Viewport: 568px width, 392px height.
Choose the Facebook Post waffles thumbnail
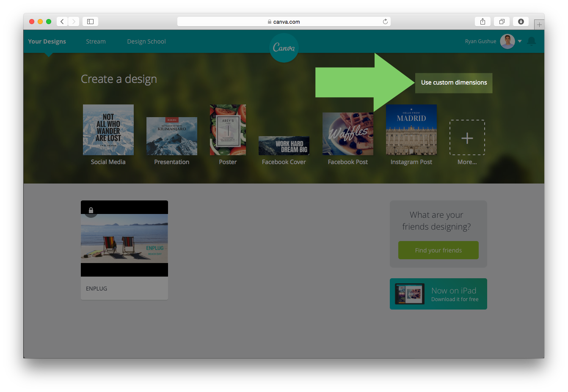point(348,134)
